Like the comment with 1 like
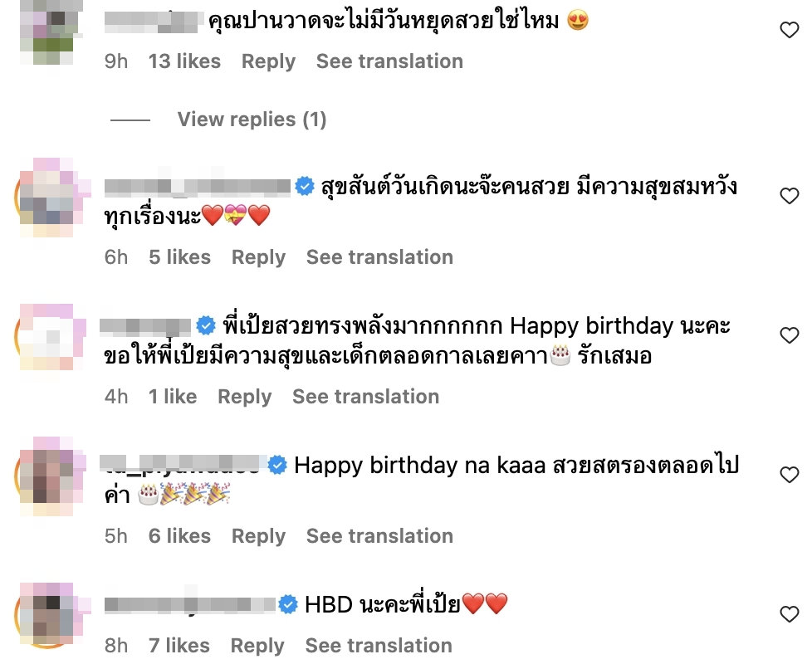812x664 pixels. (x=790, y=335)
